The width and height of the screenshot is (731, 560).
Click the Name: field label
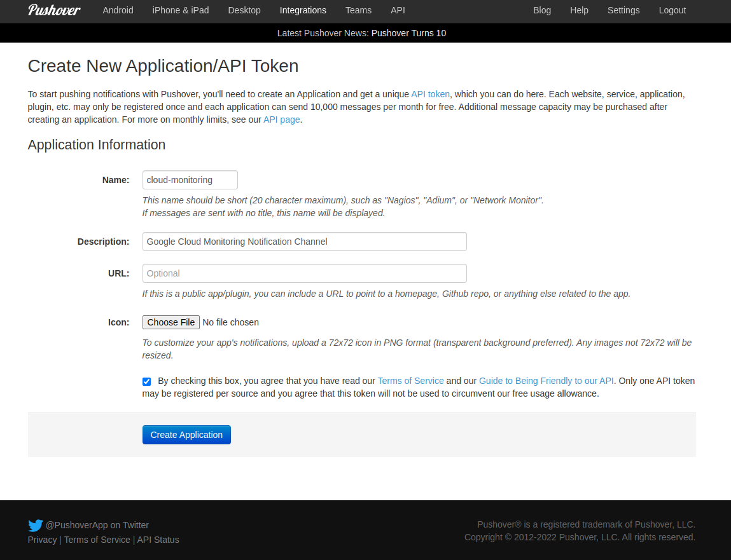[x=116, y=180]
